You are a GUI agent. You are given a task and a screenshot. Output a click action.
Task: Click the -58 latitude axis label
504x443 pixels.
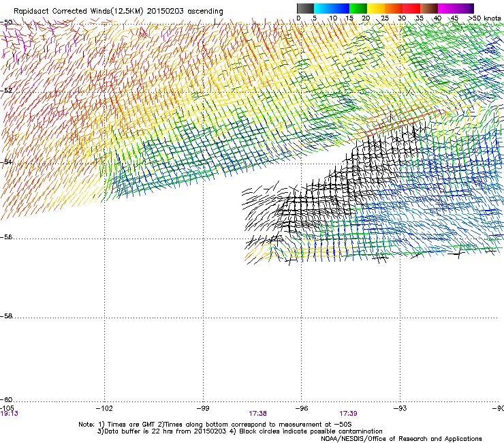click(6, 316)
